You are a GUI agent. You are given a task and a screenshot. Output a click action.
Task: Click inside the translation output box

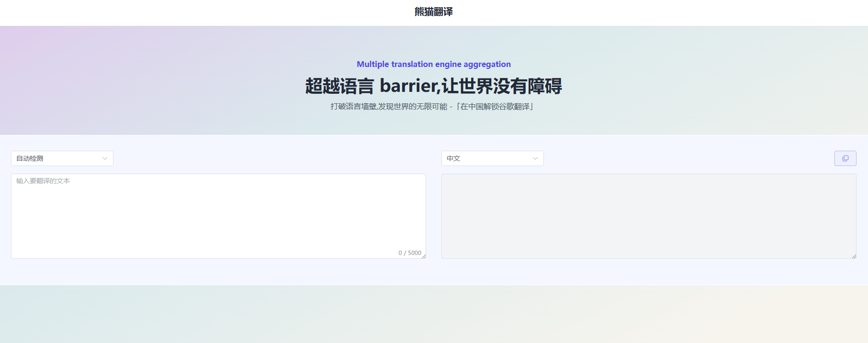pyautogui.click(x=648, y=216)
